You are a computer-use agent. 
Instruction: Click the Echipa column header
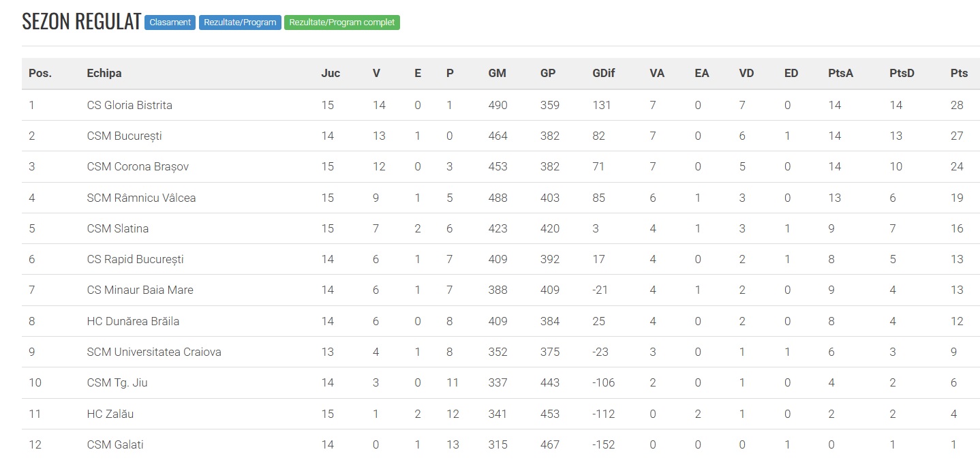point(104,73)
